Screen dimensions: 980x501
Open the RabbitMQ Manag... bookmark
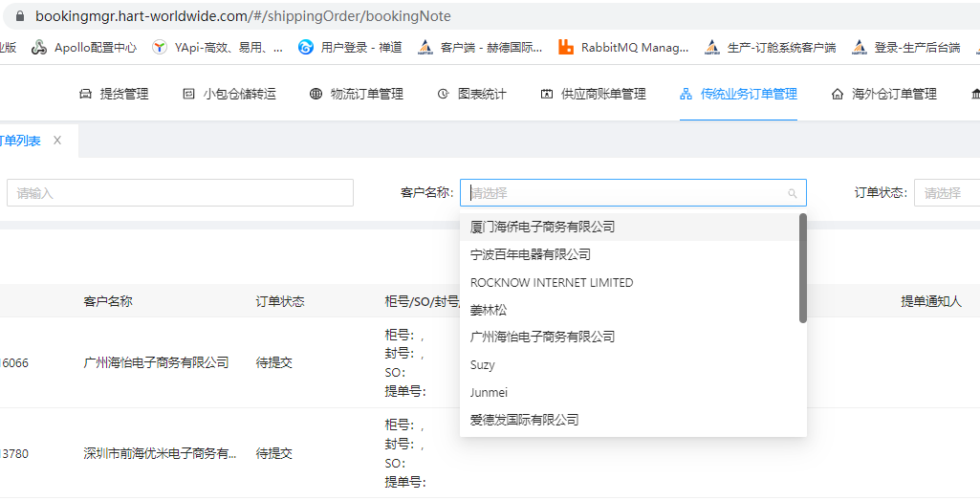click(x=622, y=47)
